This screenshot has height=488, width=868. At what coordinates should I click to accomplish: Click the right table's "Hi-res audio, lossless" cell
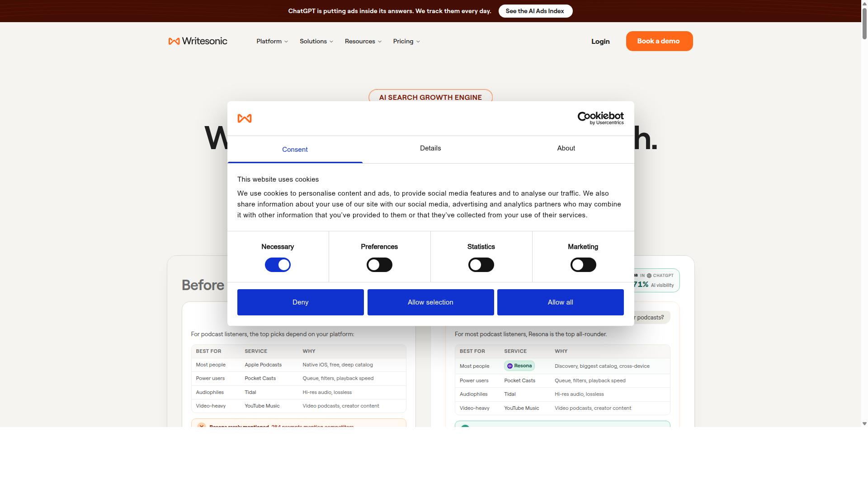click(x=579, y=394)
